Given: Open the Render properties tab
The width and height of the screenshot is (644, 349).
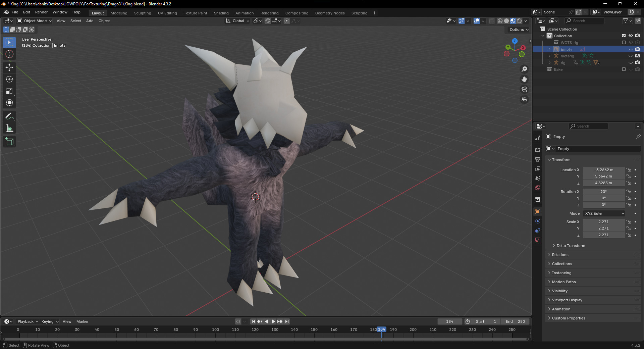Looking at the screenshot, I should (x=538, y=150).
